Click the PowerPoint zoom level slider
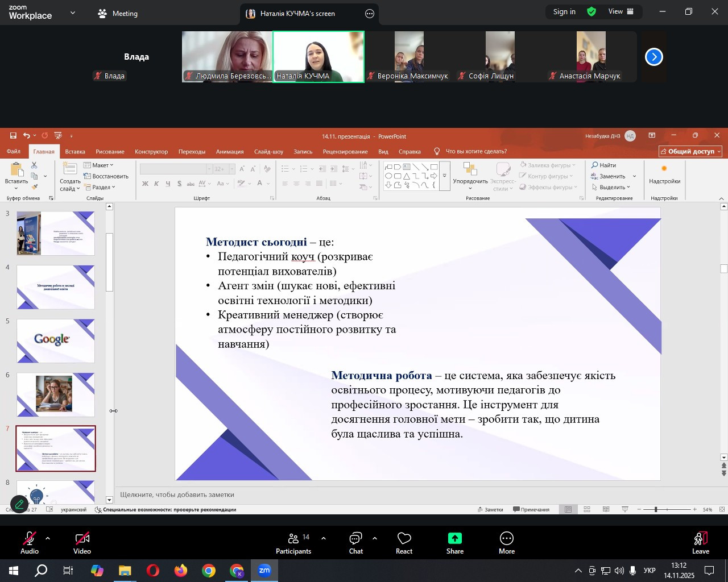This screenshot has width=728, height=582. (656, 510)
